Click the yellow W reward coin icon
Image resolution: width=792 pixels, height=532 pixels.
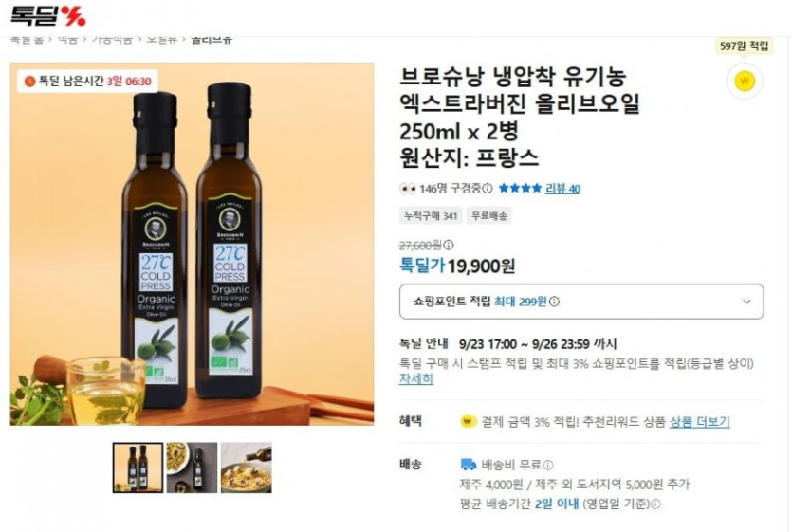744,81
